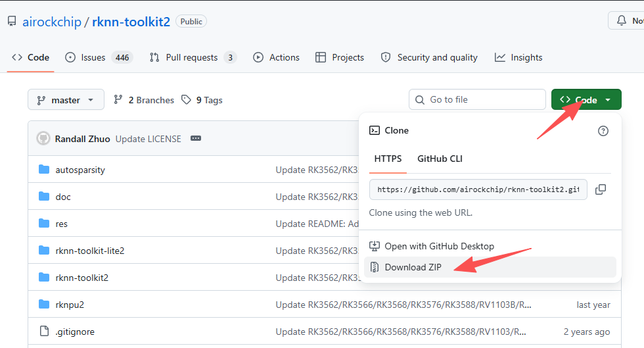Open the rknn-toolkit-lite2 folder
The height and width of the screenshot is (348, 644).
point(90,251)
